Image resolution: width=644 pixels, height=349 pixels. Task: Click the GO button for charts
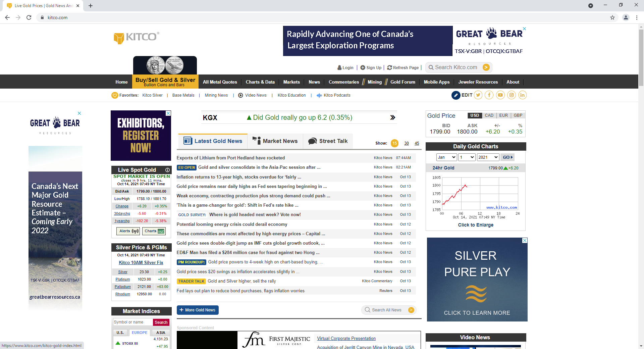coord(507,157)
